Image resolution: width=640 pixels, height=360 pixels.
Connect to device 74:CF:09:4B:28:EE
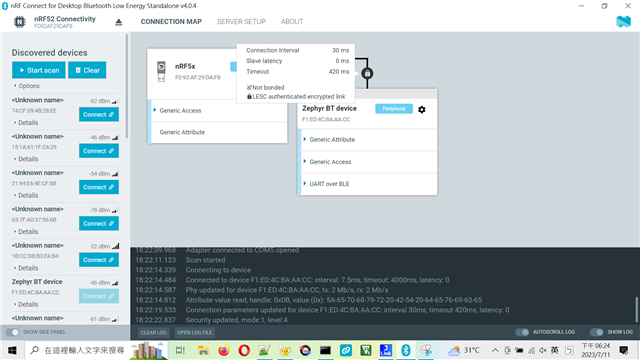pos(99,115)
